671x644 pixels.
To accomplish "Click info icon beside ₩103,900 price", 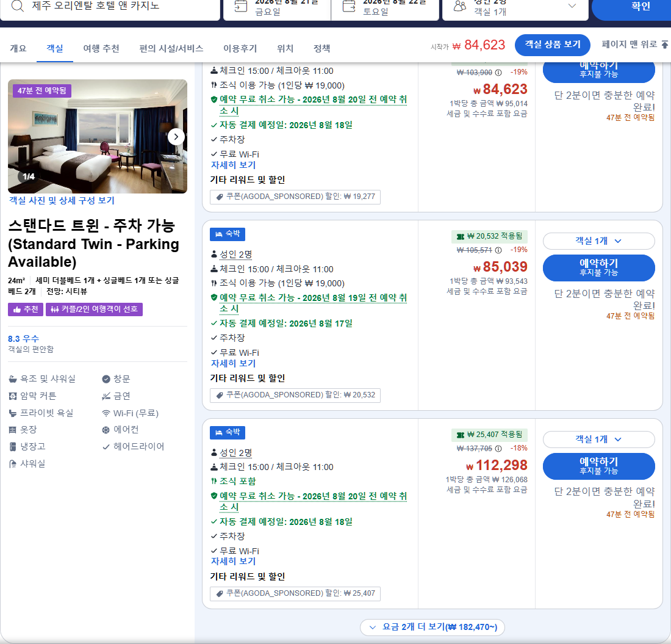I will tap(498, 73).
